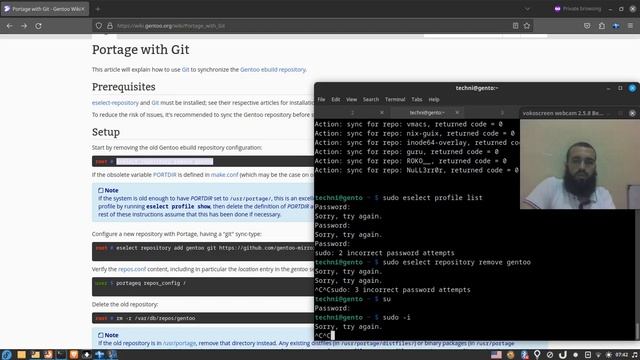Open the tracking protection shield icon
Screen dimensions: 640x360
pyautogui.click(x=99, y=26)
